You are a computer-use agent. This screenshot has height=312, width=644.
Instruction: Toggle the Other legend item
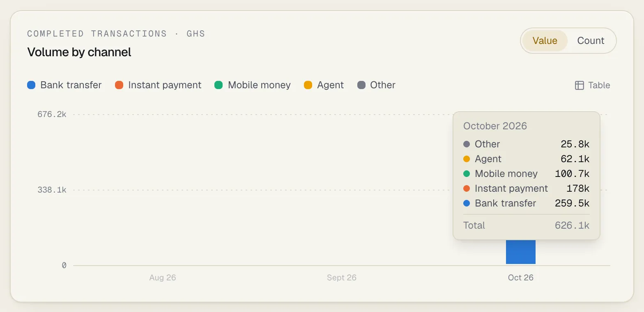pos(376,85)
